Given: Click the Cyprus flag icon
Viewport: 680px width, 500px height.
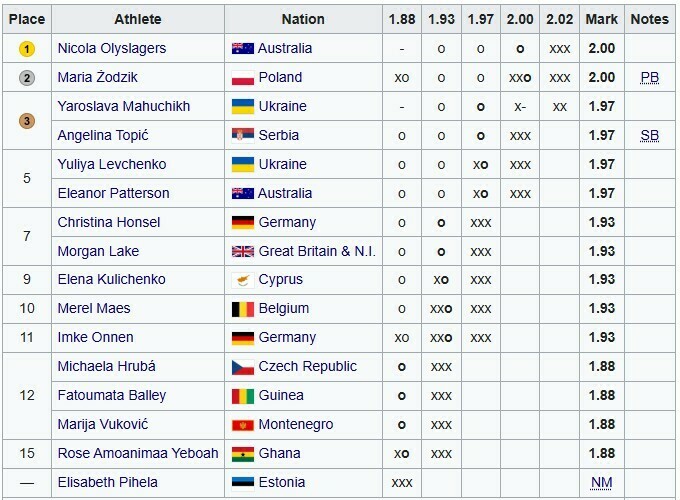Looking at the screenshot, I should pyautogui.click(x=242, y=280).
